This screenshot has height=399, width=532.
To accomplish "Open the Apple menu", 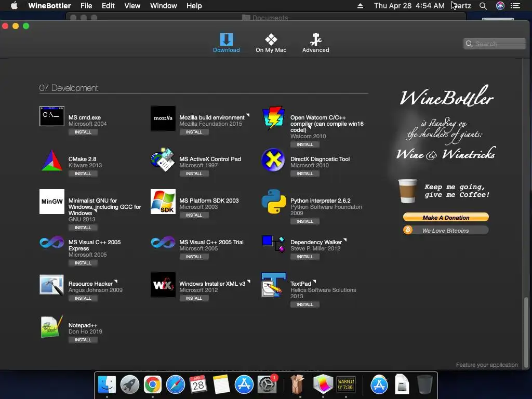I will (14, 5).
